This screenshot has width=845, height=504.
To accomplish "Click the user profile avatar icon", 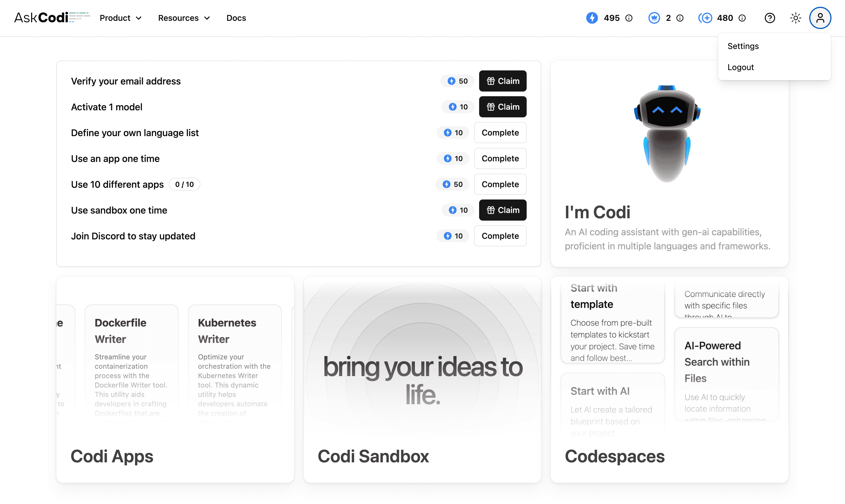I will pos(820,18).
